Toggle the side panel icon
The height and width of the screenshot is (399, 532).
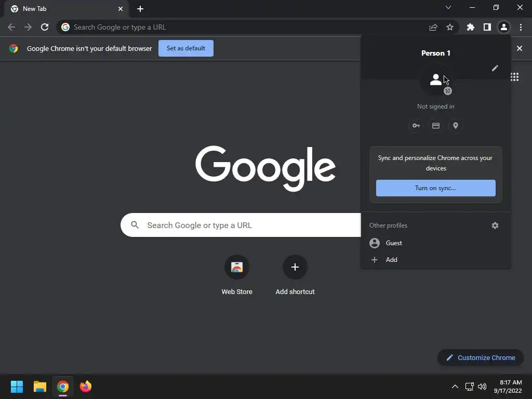coord(487,27)
